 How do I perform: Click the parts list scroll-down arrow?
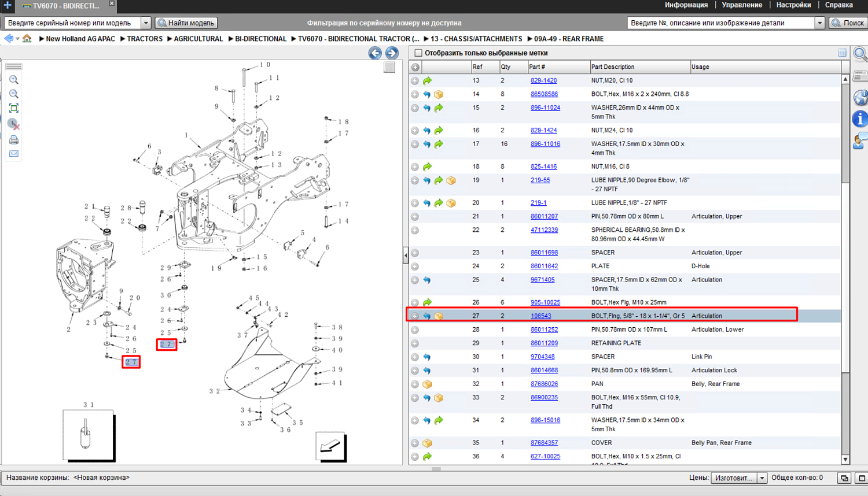coord(845,460)
